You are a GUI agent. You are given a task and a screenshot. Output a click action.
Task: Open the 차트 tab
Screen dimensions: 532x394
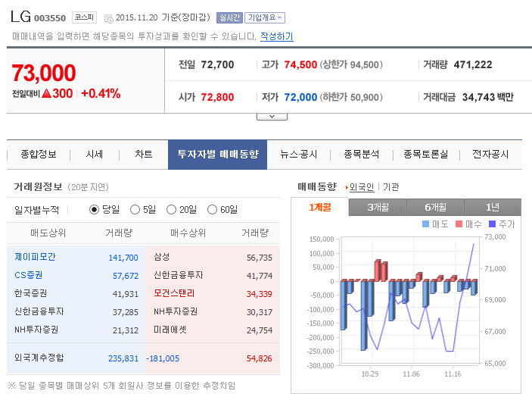144,155
